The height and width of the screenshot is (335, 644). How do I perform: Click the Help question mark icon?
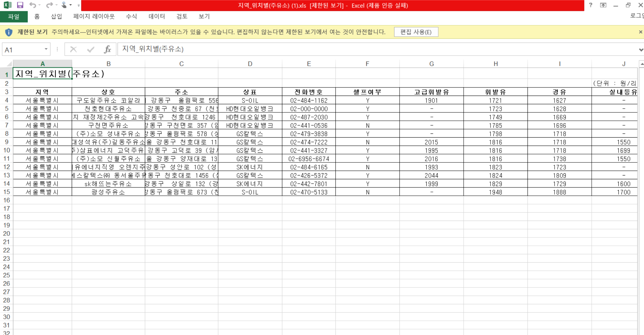590,5
